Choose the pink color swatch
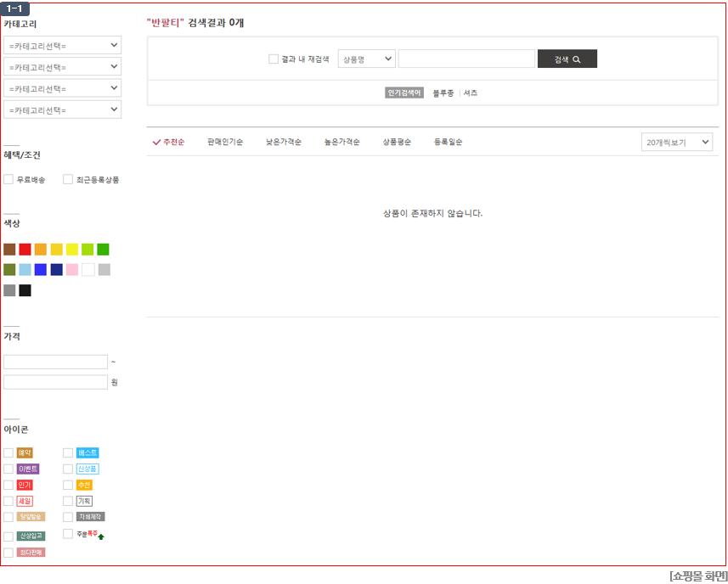Image resolution: width=728 pixels, height=584 pixels. tap(72, 270)
